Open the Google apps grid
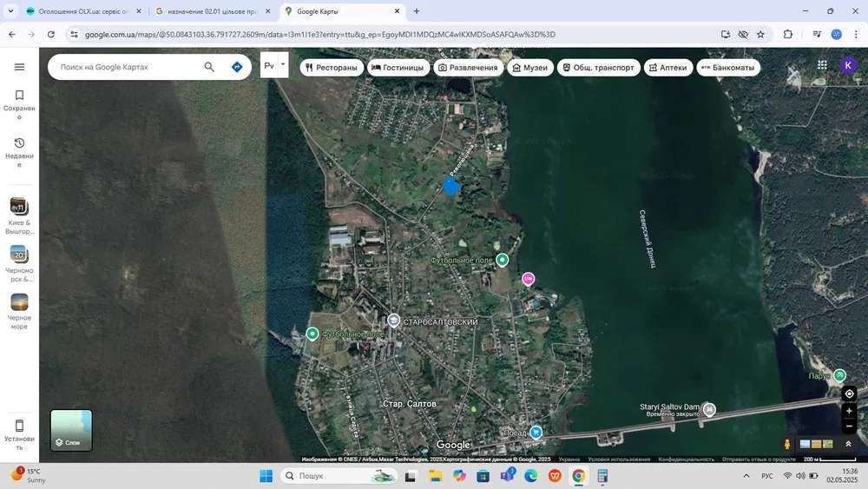Screen dimensions: 868x489 click(822, 65)
